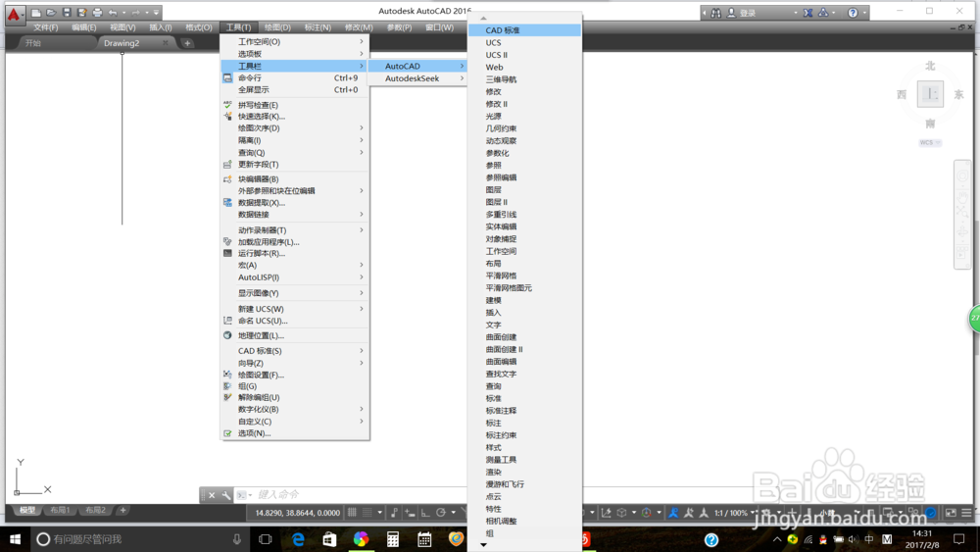Select 选项(N)... from the Tools menu
The width and height of the screenshot is (980, 552).
(294, 433)
